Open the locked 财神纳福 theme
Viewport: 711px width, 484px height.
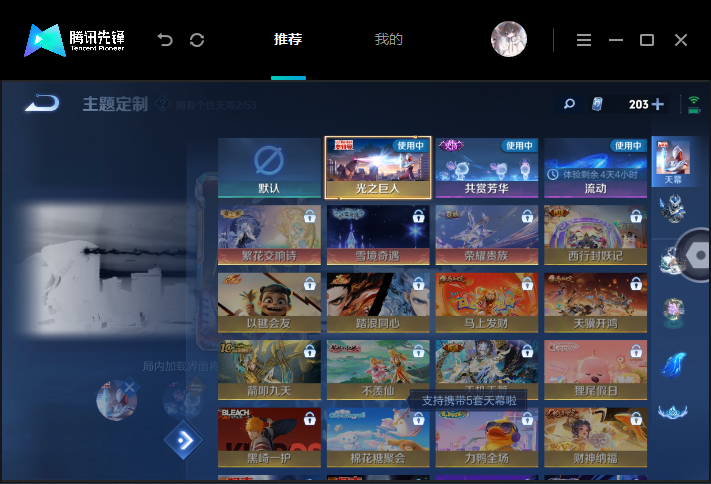point(595,437)
